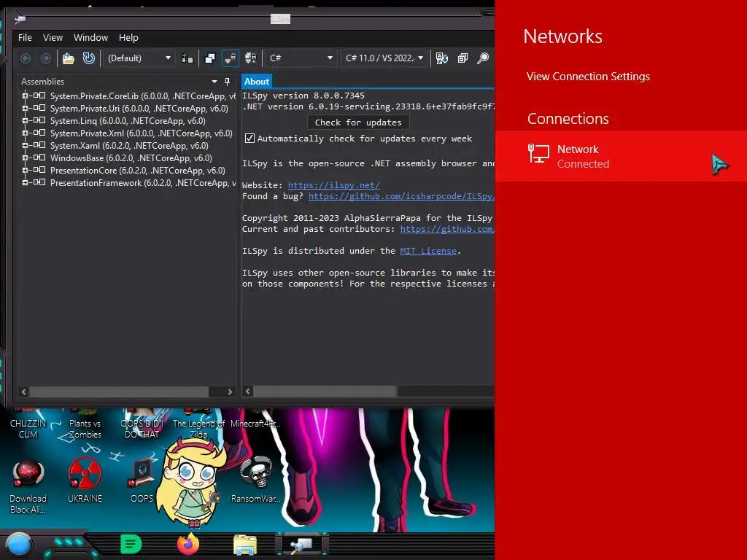Screen dimensions: 747x560
Task: Expand the System.Private.Uri tree node
Action: click(25, 108)
